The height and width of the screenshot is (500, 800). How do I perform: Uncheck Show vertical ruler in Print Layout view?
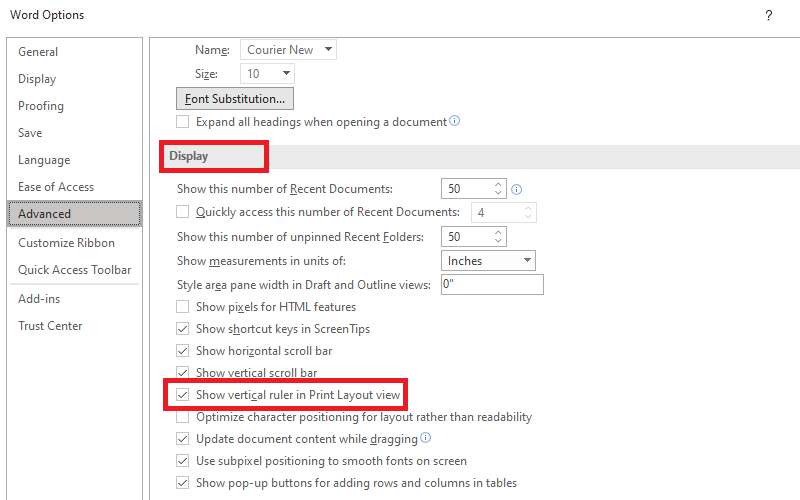coord(183,395)
